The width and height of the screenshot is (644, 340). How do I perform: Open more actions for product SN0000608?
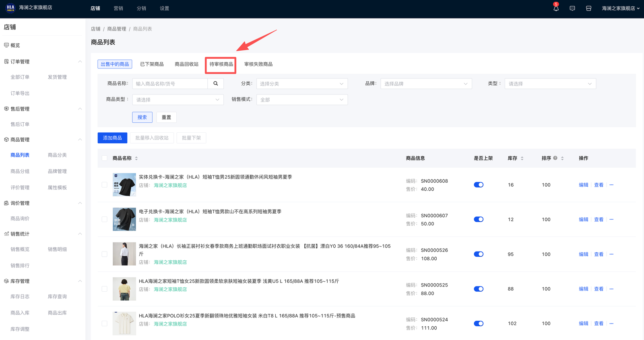click(611, 185)
